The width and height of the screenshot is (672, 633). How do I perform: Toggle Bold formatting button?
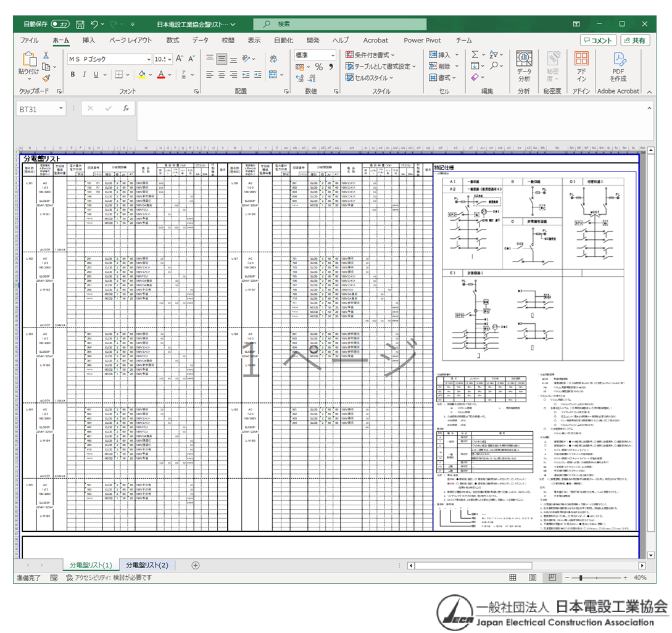(73, 75)
